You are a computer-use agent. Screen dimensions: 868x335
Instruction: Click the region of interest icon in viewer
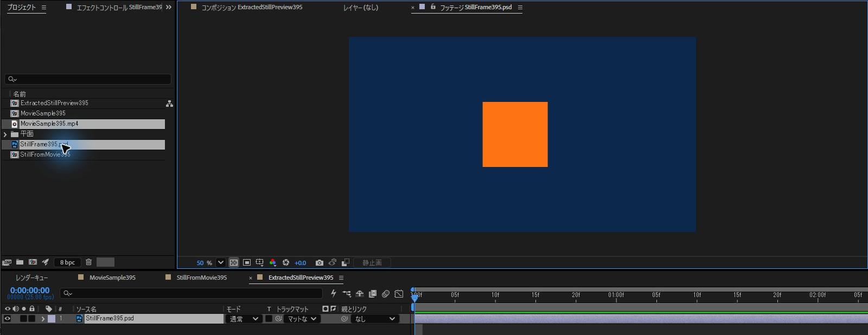click(247, 263)
